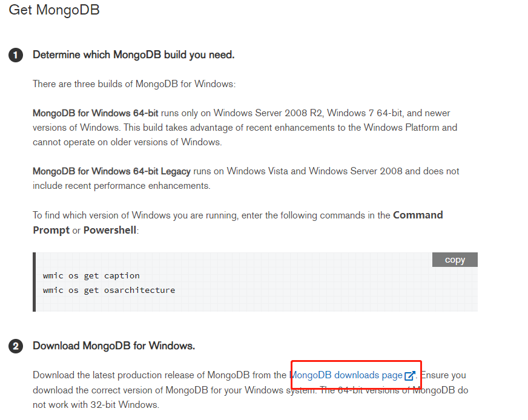
Task: Click 'There are three builds of MongoDB' sentence
Action: point(134,84)
